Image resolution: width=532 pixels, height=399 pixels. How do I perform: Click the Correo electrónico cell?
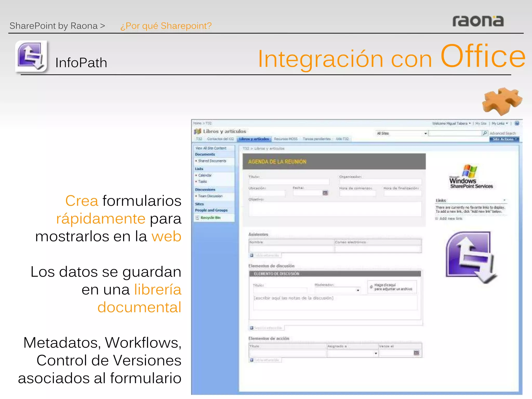(x=378, y=249)
